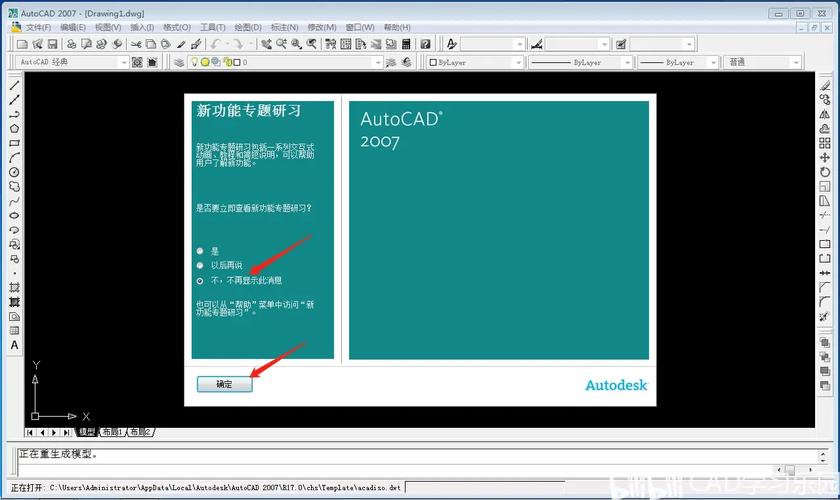Select the Rectangle draw tool
This screenshot has height=500, width=840.
[x=14, y=143]
